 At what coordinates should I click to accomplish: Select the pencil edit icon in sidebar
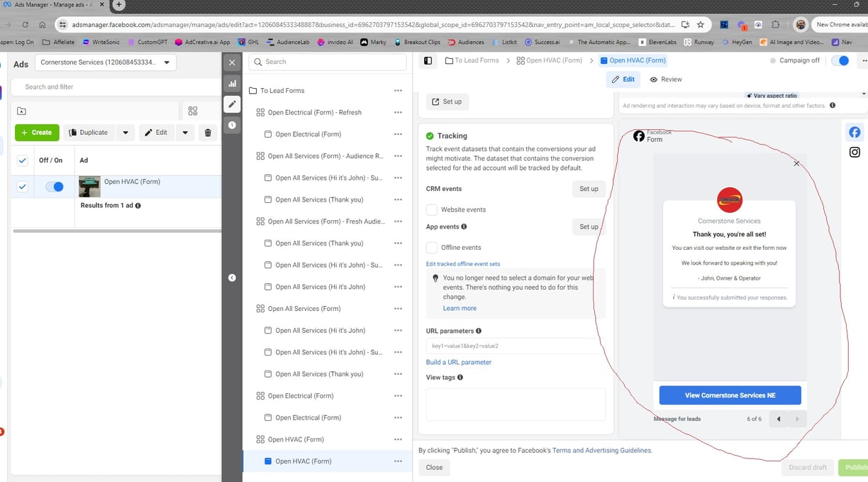coord(232,104)
